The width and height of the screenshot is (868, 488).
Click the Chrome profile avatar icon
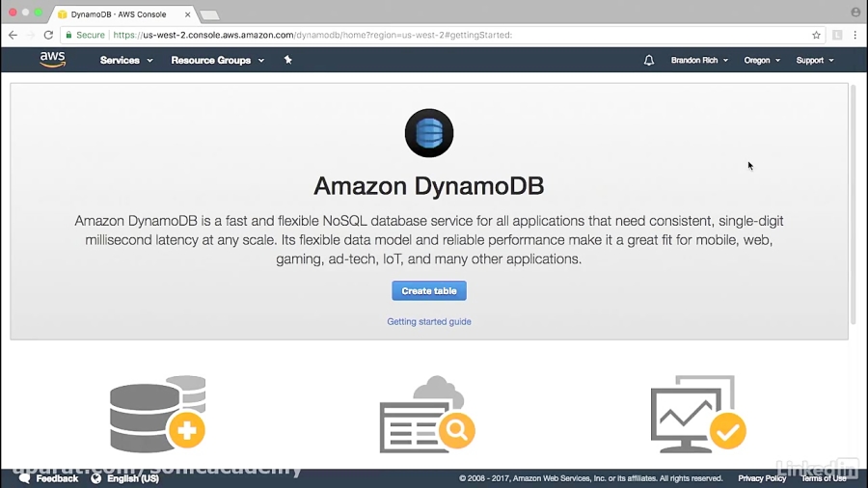click(x=855, y=12)
